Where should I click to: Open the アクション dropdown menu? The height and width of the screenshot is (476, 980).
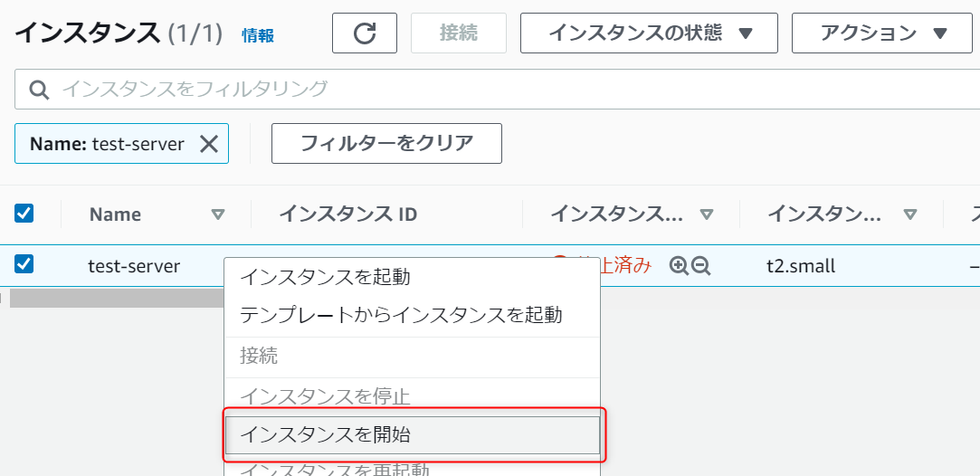pyautogui.click(x=882, y=33)
